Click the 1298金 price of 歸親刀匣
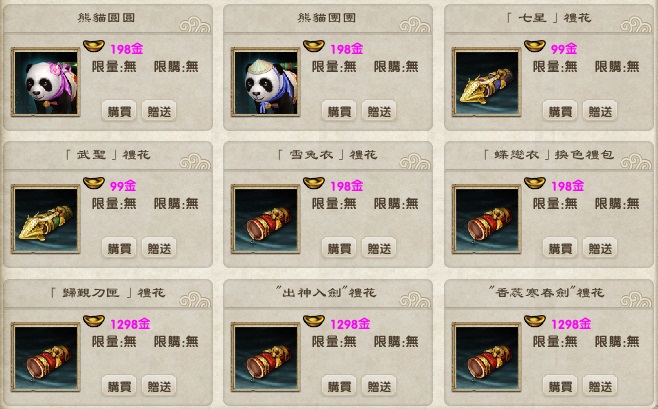This screenshot has height=409, width=658. 130,324
